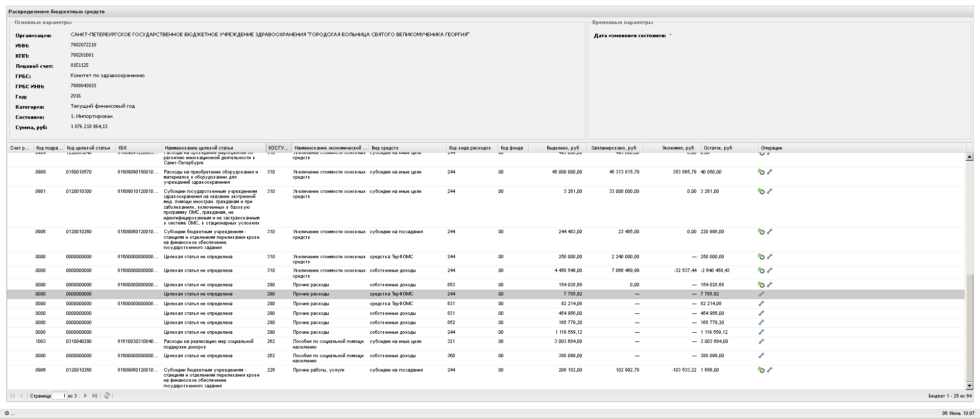Screen dimensions: 980x419
Task: Click the 'Бюджет 1 - 25 из 64' pager text
Action: point(950,396)
